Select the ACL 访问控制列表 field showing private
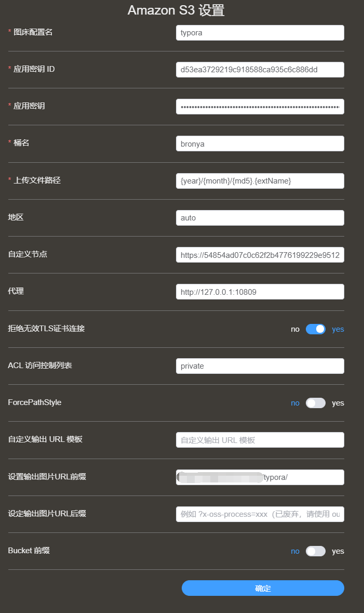 click(x=260, y=366)
